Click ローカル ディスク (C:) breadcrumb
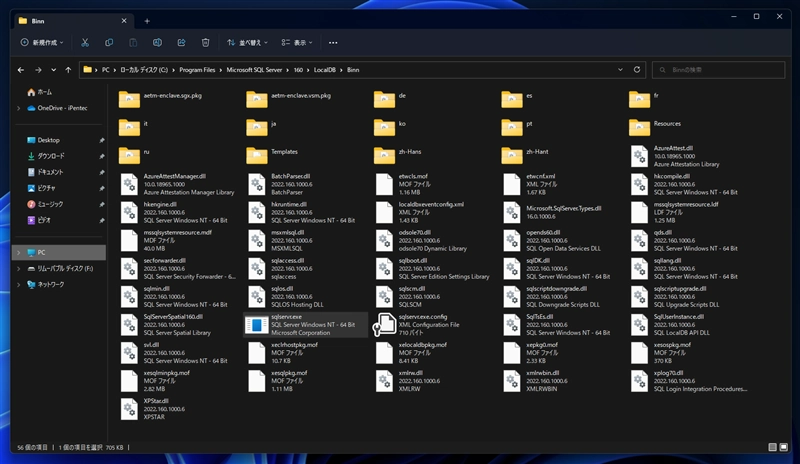The width and height of the screenshot is (800, 464). coord(144,70)
